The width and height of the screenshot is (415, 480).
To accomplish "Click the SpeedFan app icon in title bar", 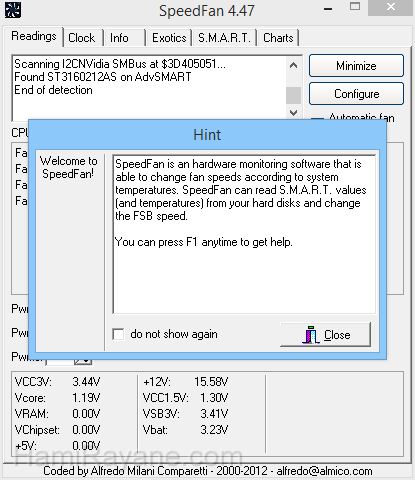I will click(x=13, y=9).
